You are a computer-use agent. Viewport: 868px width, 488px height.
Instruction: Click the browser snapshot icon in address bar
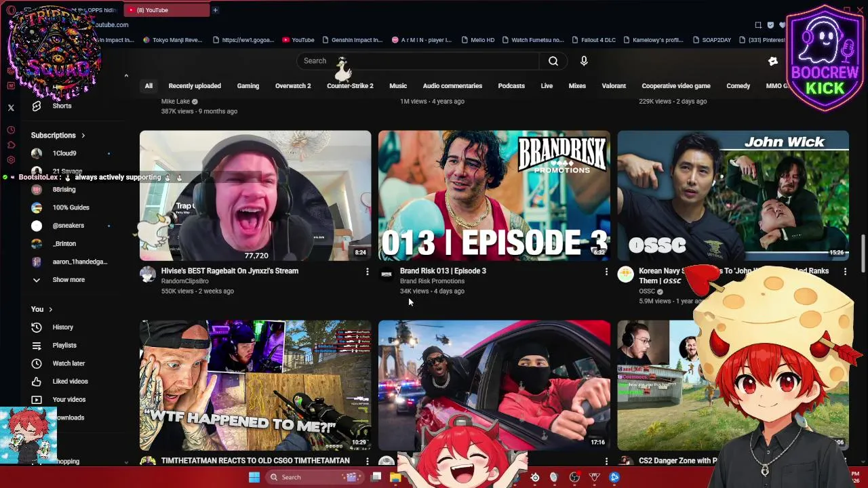pos(758,25)
